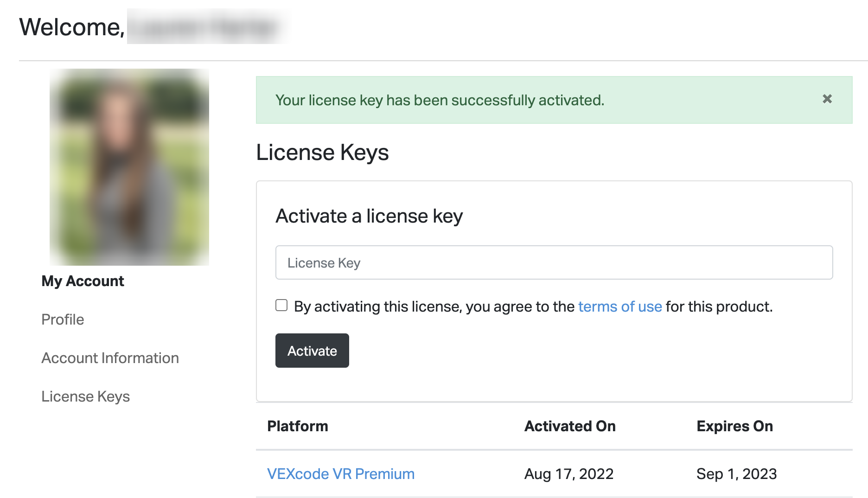Viewport: 868px width, 498px height.
Task: Click the Sep 1, 2023 expiry date
Action: 736,474
